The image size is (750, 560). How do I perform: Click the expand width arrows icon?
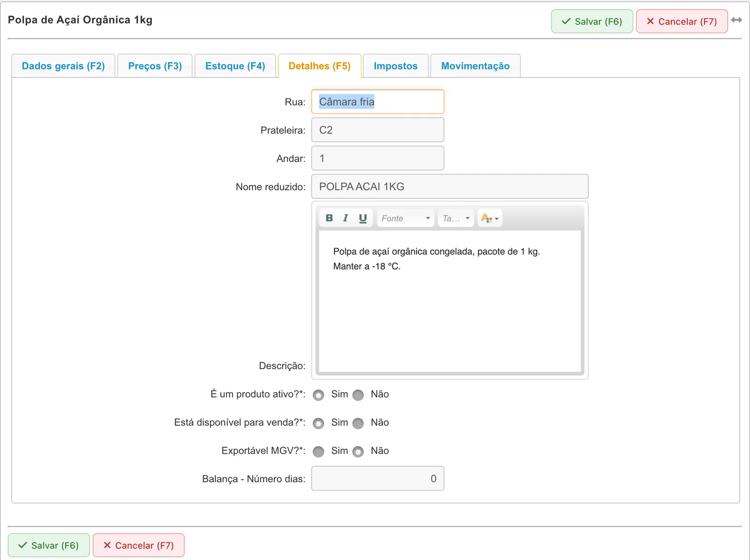pyautogui.click(x=736, y=20)
